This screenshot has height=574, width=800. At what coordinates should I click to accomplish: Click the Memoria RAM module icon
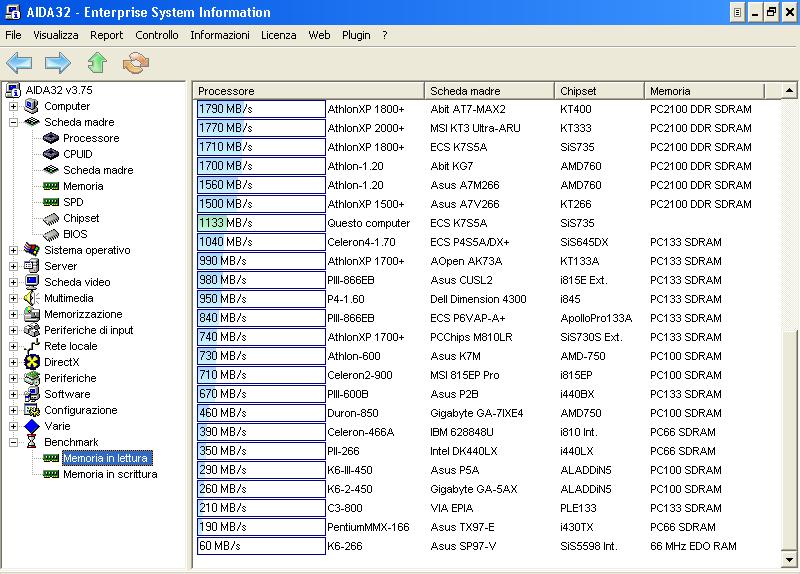click(x=51, y=186)
